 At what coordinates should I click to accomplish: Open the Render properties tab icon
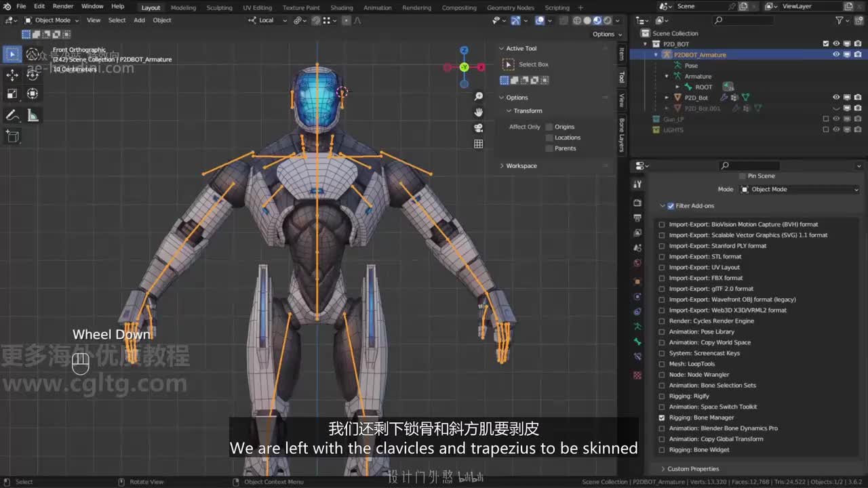pyautogui.click(x=637, y=203)
